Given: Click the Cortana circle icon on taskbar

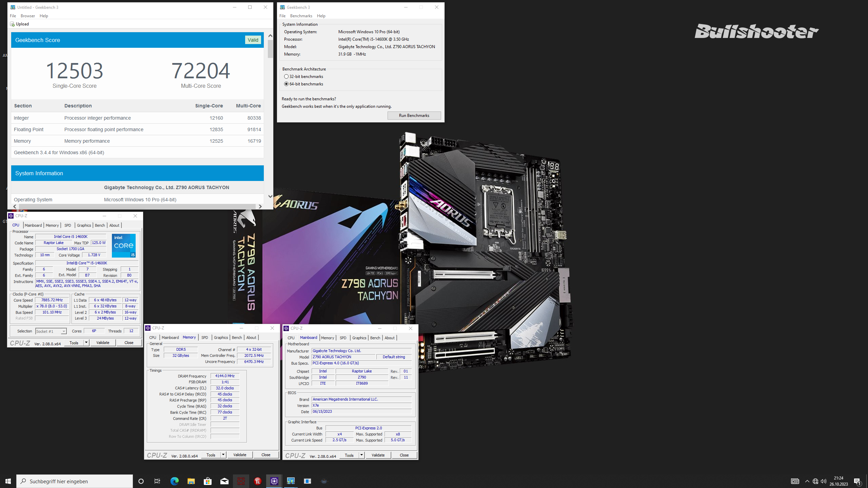Looking at the screenshot, I should (x=141, y=481).
